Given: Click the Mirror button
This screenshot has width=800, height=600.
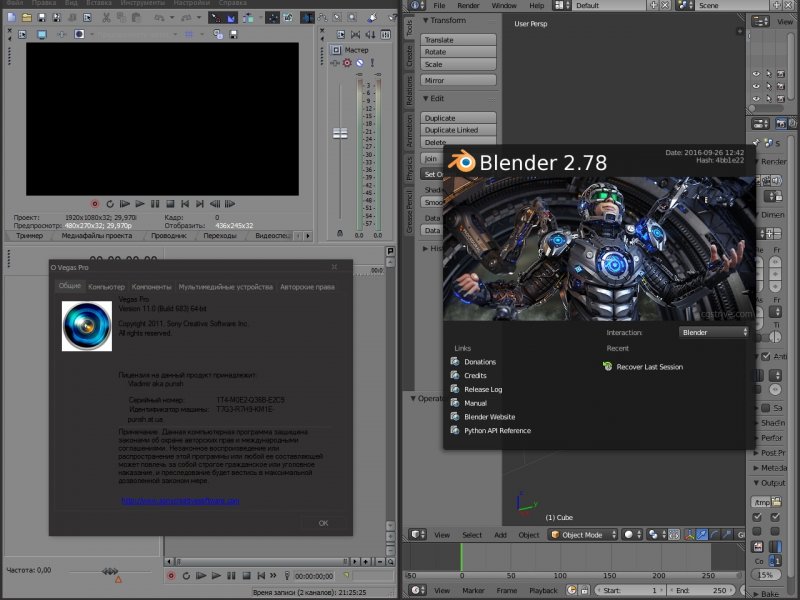Looking at the screenshot, I should click(x=458, y=81).
